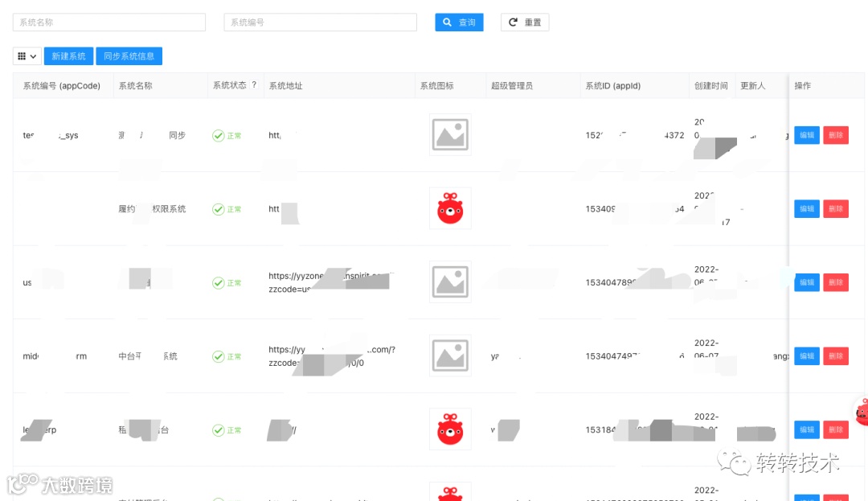Click the 重置 reset button
Image resolution: width=868 pixels, height=501 pixels.
[525, 23]
